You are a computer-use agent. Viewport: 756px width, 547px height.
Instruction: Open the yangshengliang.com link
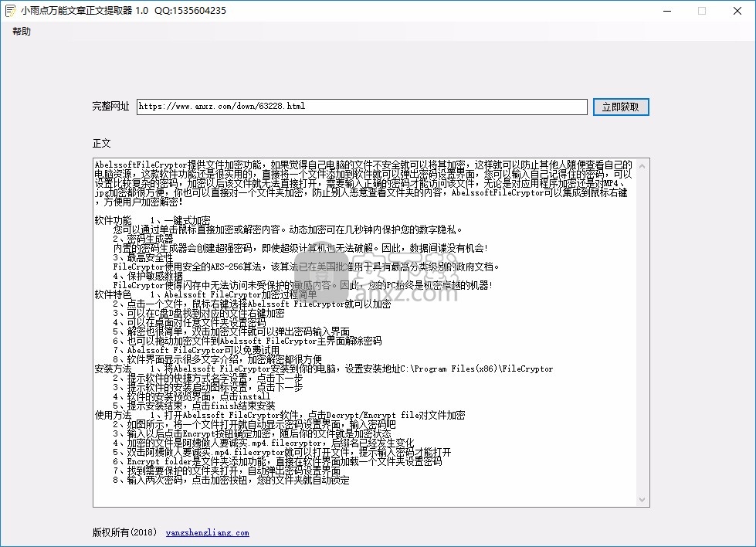[207, 532]
